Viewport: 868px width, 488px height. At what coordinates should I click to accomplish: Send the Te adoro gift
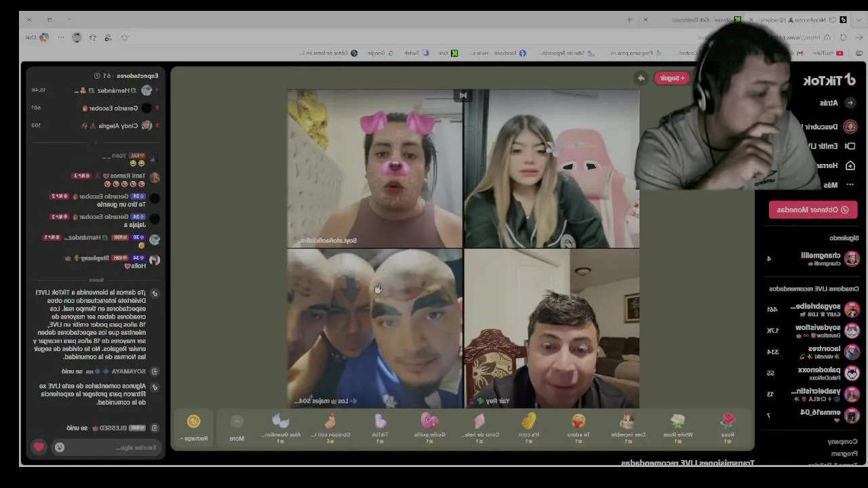click(578, 428)
